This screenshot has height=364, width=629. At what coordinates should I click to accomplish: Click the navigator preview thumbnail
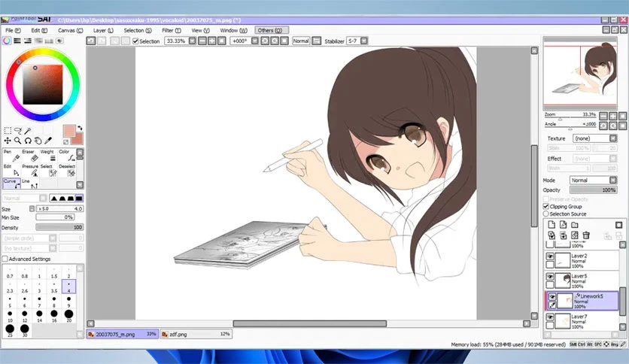[580, 74]
